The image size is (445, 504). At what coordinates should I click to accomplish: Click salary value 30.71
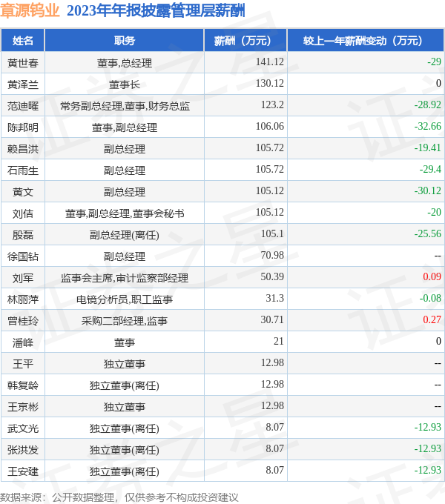click(x=272, y=320)
